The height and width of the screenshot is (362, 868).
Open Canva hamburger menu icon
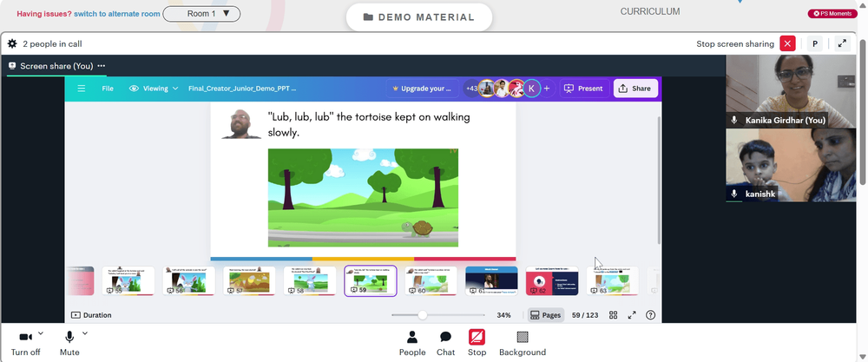pos(82,89)
